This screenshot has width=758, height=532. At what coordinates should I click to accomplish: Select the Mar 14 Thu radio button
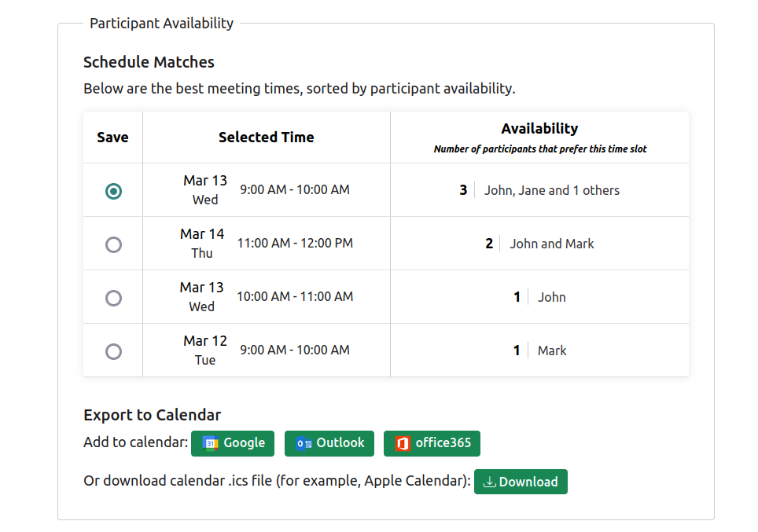tap(114, 244)
